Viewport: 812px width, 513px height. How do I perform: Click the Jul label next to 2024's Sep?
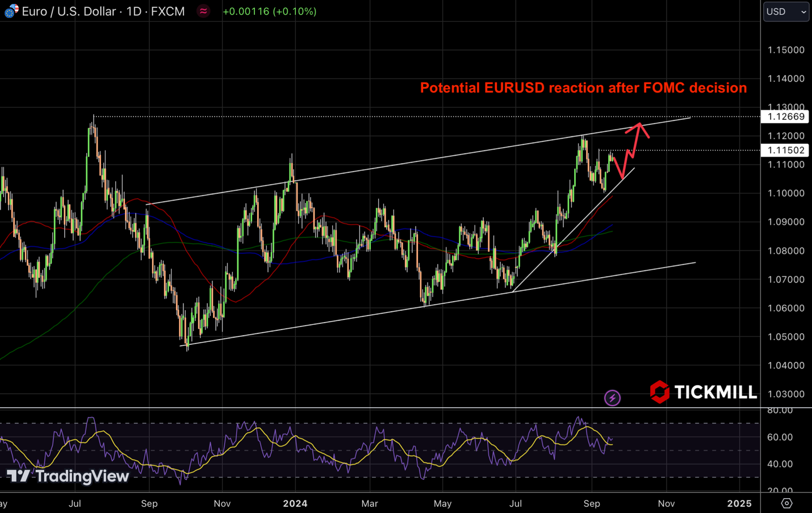coord(515,503)
